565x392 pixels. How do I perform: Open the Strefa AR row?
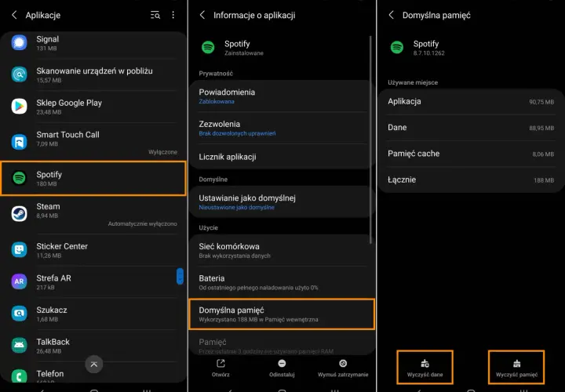point(93,281)
